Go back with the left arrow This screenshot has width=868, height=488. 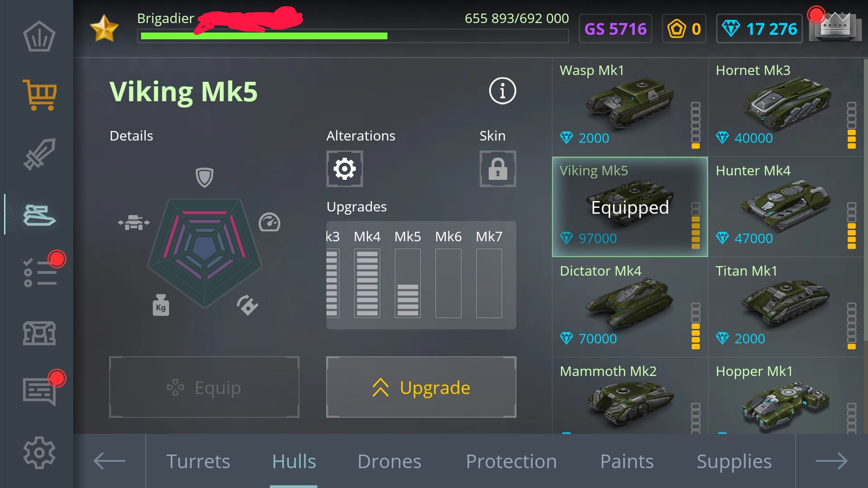[109, 461]
